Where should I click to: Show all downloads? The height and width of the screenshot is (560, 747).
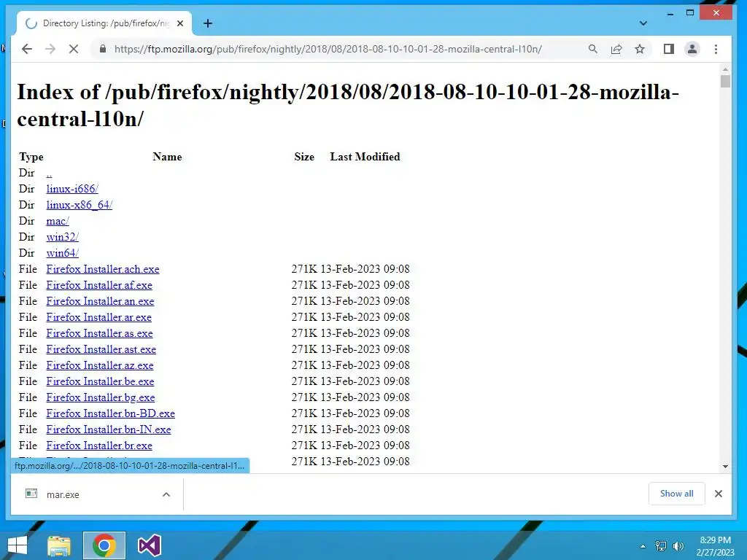coord(676,494)
